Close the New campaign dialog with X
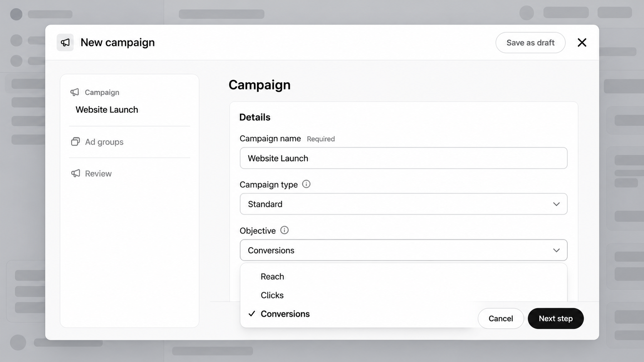Viewport: 644px width, 362px height. (582, 42)
